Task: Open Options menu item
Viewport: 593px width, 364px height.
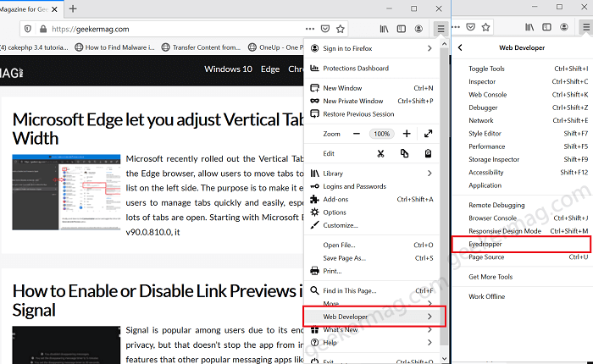Action: coord(372,212)
